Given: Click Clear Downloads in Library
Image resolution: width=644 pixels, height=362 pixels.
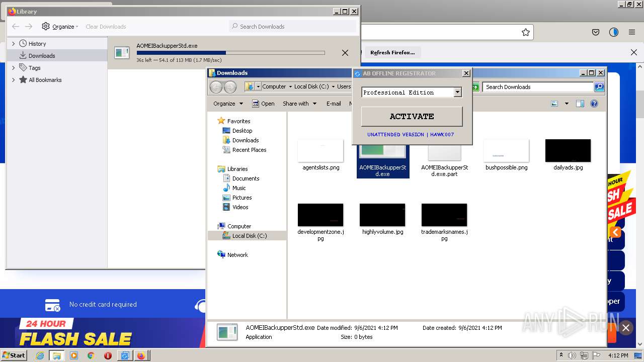Looking at the screenshot, I should [x=106, y=27].
